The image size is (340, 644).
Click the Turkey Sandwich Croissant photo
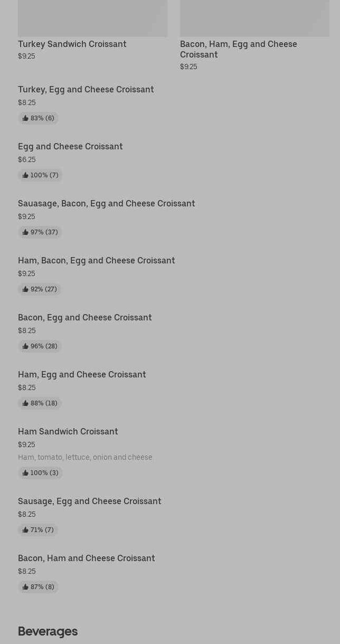[92, 18]
